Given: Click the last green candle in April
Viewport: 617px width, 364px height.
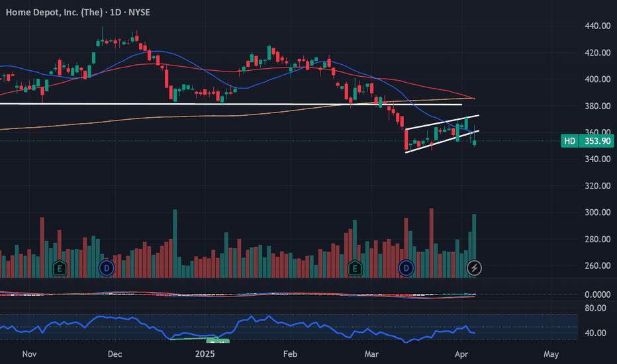Looking at the screenshot, I should (474, 142).
